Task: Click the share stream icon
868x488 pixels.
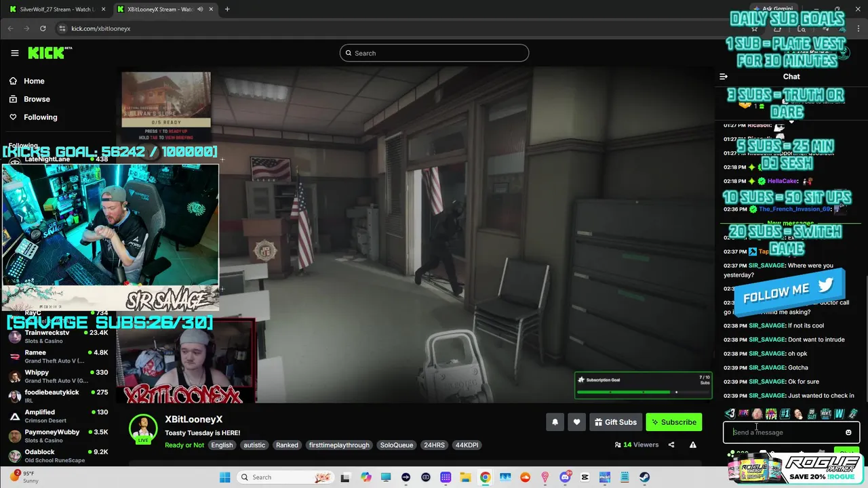Action: coord(671,445)
